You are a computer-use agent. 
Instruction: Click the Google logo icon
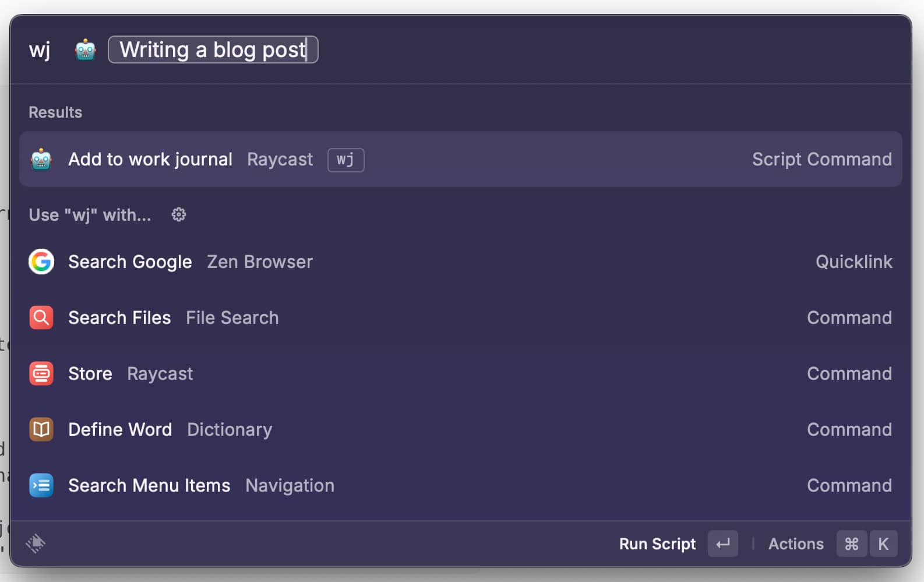(x=41, y=262)
